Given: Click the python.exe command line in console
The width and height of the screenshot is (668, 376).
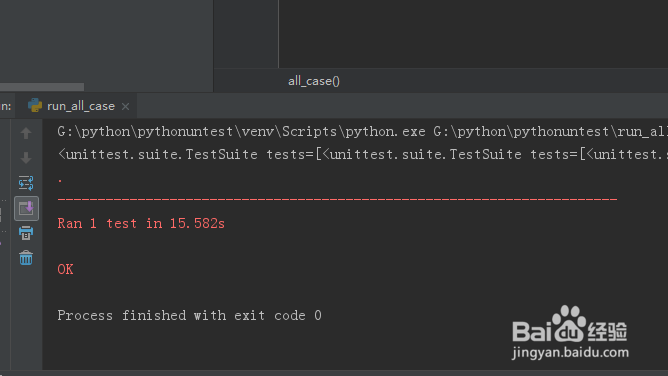Looking at the screenshot, I should coord(363,132).
